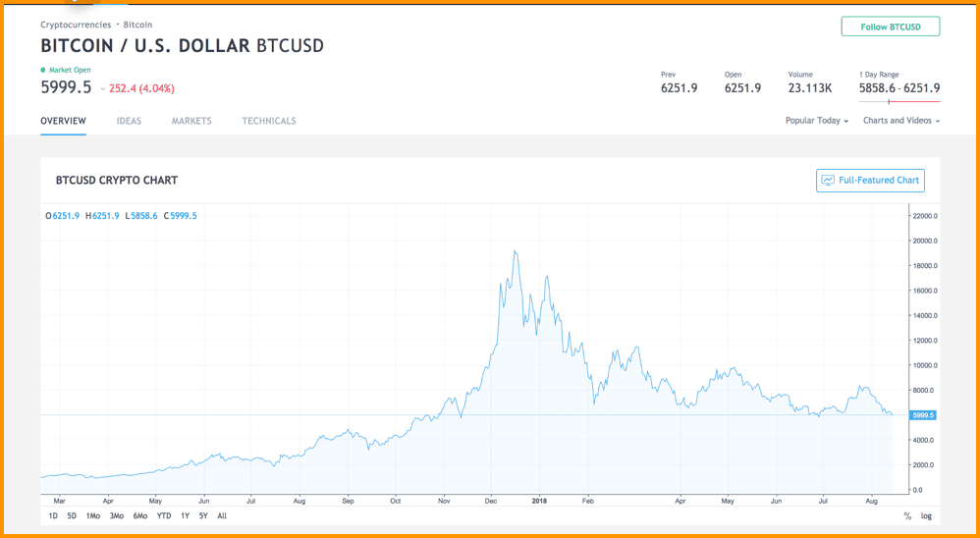Screen dimensions: 980x538
Task: Switch to the OVERVIEW tab
Action: click(63, 121)
